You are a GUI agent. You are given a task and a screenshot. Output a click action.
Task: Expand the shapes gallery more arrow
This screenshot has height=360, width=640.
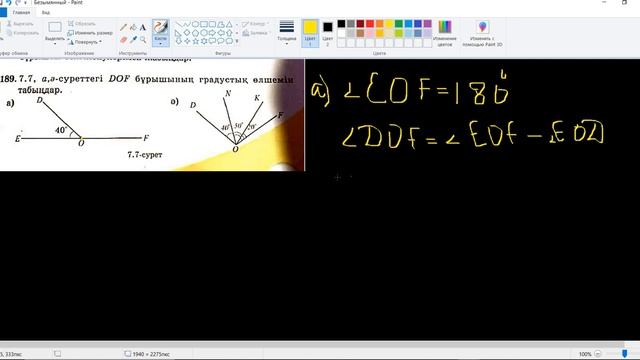237,41
